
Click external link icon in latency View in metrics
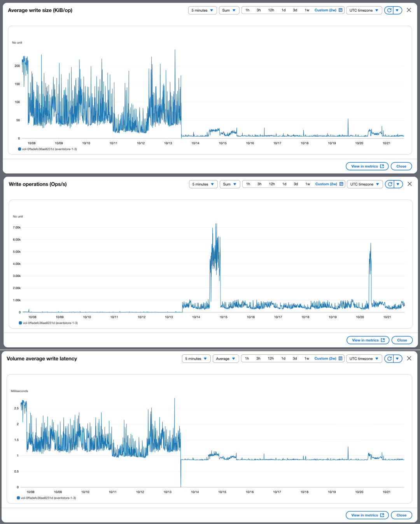[x=382, y=515]
